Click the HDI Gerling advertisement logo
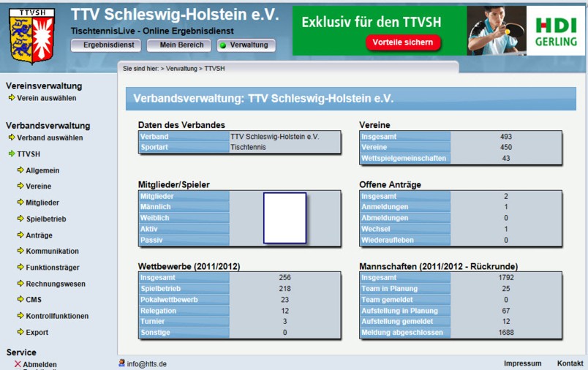This screenshot has width=588, height=370. [555, 31]
